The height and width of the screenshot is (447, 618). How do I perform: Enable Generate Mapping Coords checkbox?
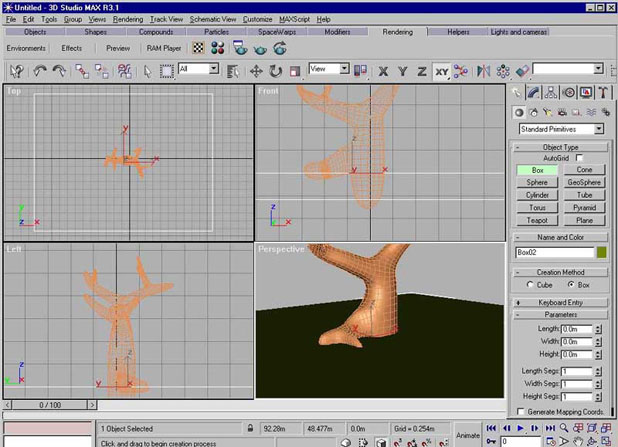tap(519, 411)
